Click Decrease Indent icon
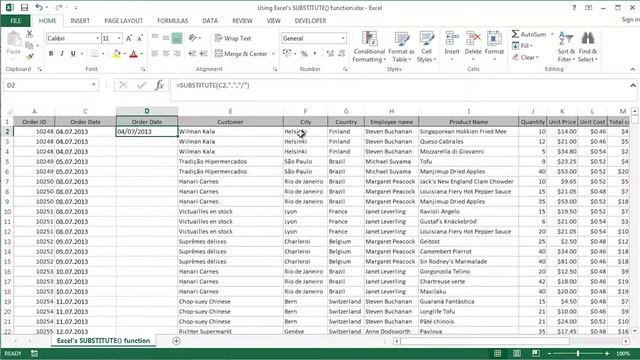This screenshot has width=640, height=360. [192, 53]
